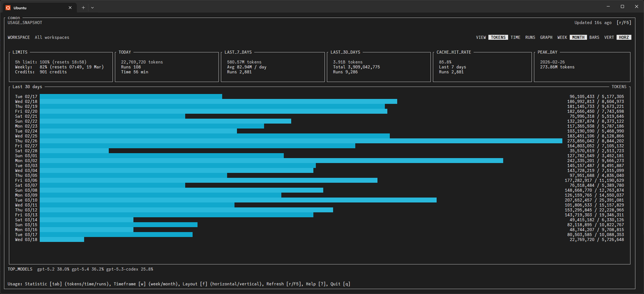Choose the VERT bars layout
Screen dimensions: 644x294
tap(609, 38)
